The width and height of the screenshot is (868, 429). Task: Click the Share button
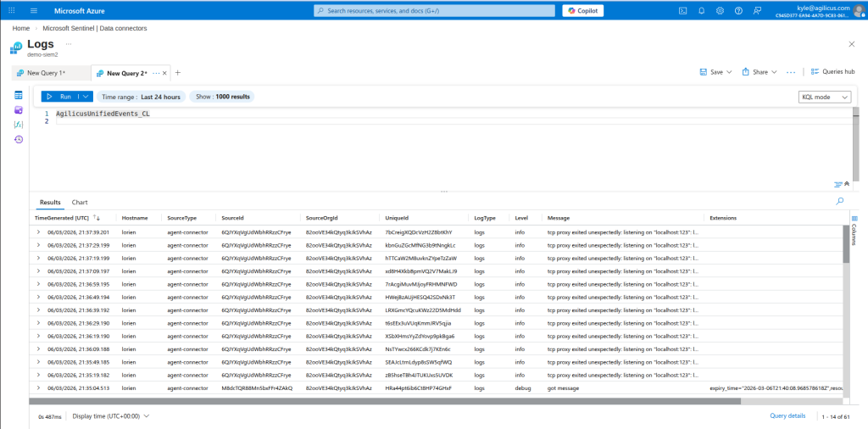[755, 72]
